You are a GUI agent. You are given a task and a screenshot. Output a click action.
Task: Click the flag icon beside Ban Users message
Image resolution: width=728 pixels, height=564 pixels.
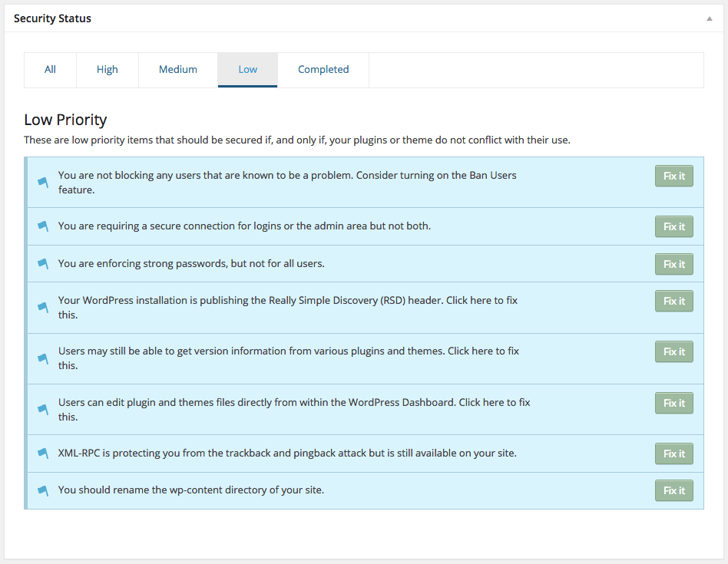tap(43, 183)
